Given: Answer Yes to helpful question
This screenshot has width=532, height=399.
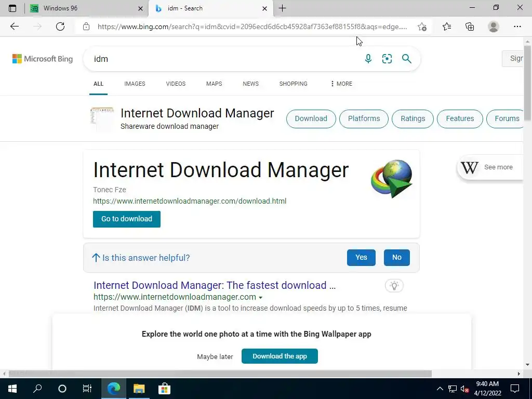Looking at the screenshot, I should [x=361, y=258].
